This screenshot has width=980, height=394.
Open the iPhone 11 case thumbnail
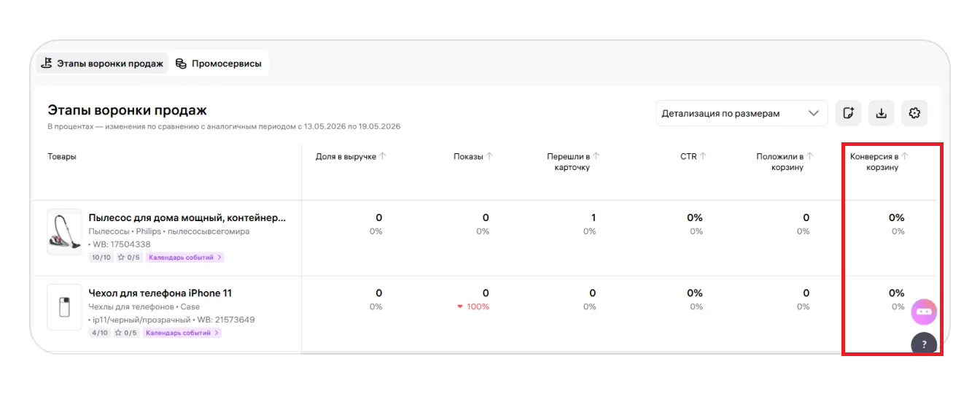[x=65, y=307]
